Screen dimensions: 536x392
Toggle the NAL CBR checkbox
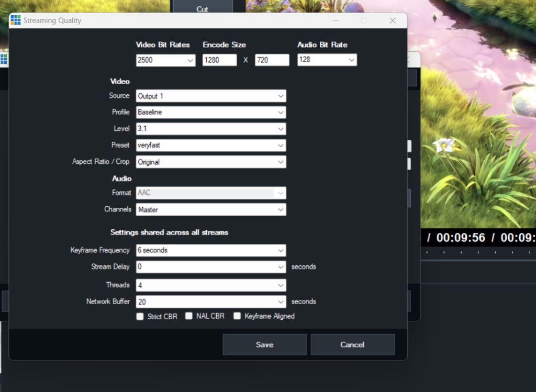coord(189,316)
